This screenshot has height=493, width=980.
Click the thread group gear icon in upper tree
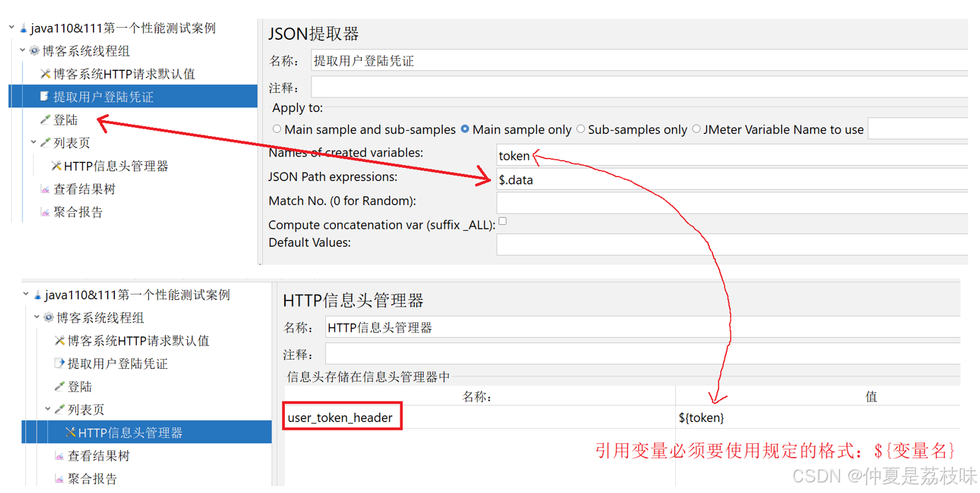pyautogui.click(x=35, y=51)
